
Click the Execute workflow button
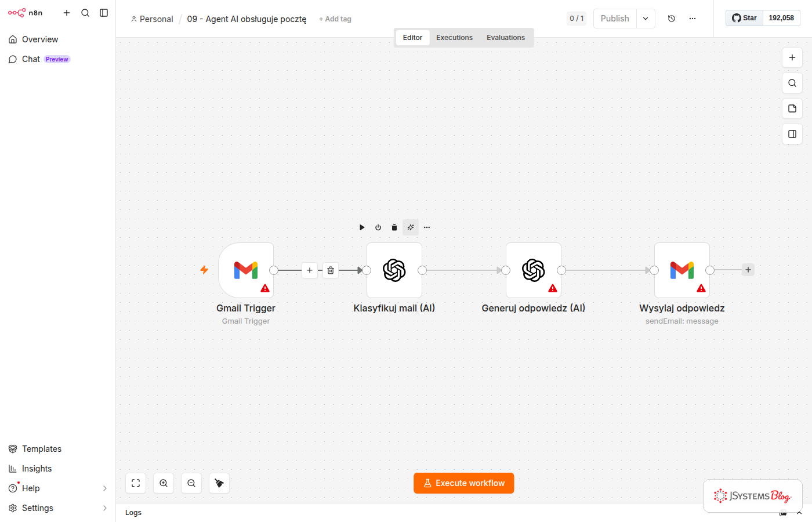pos(464,483)
